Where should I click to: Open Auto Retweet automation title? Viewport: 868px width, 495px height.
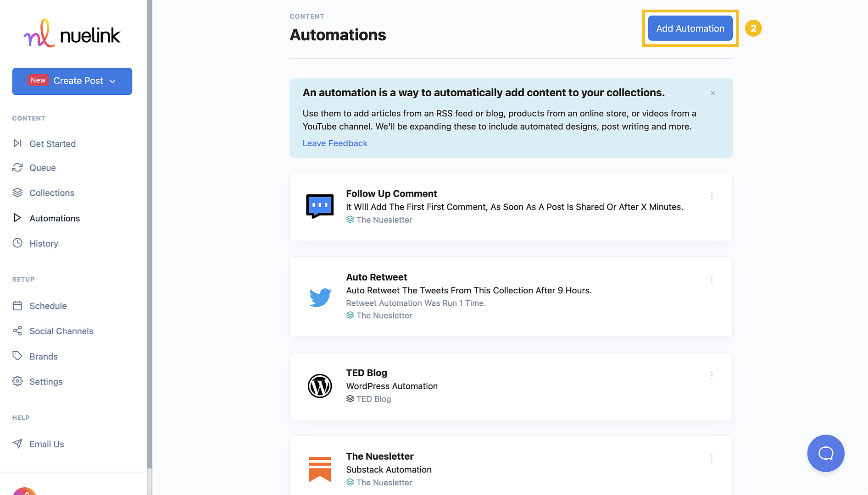[377, 277]
